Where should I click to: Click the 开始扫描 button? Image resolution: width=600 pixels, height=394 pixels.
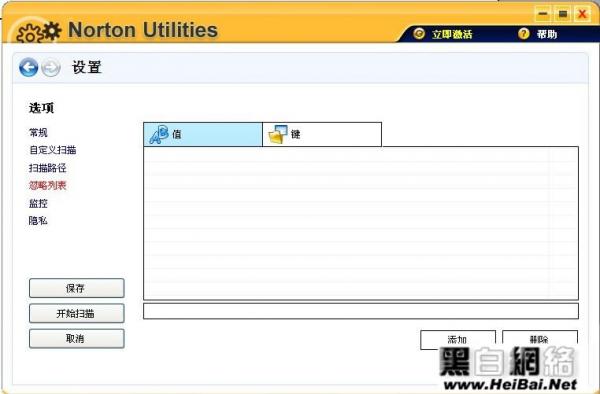pyautogui.click(x=77, y=314)
